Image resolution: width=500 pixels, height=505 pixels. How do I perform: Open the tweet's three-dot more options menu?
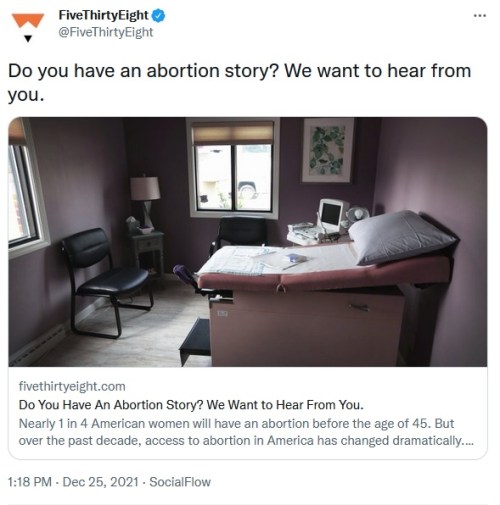point(479,15)
